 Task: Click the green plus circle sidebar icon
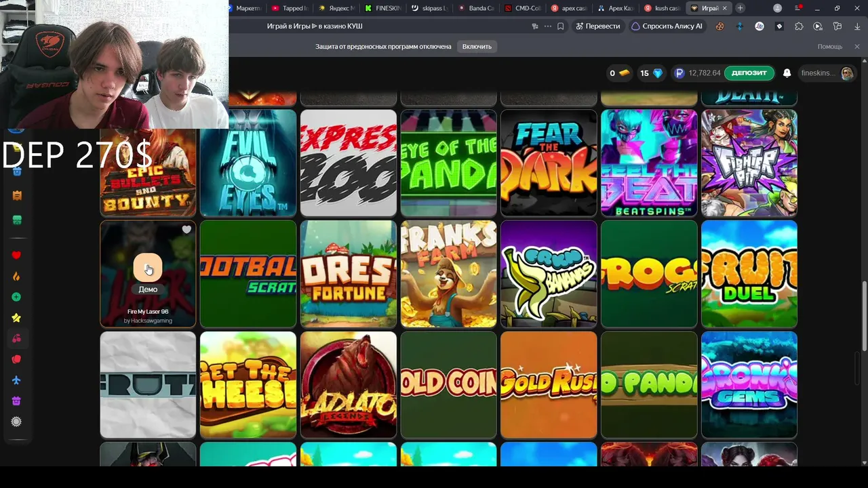16,297
